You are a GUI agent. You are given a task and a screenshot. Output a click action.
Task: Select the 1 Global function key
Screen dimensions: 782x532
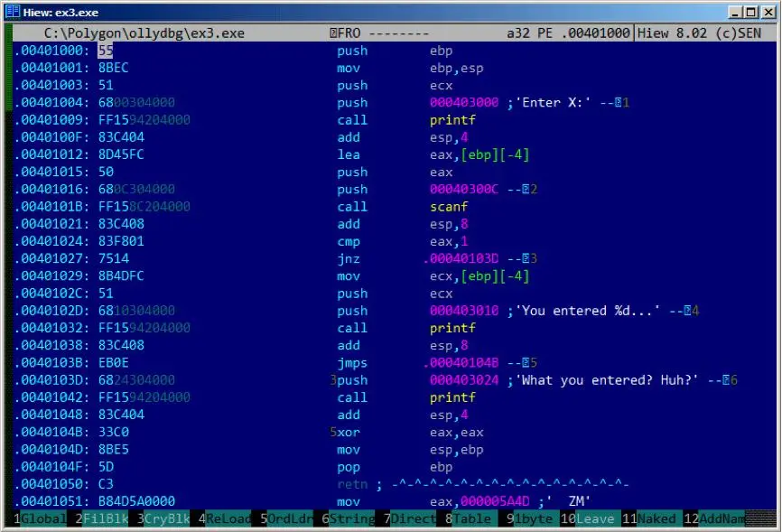40,519
